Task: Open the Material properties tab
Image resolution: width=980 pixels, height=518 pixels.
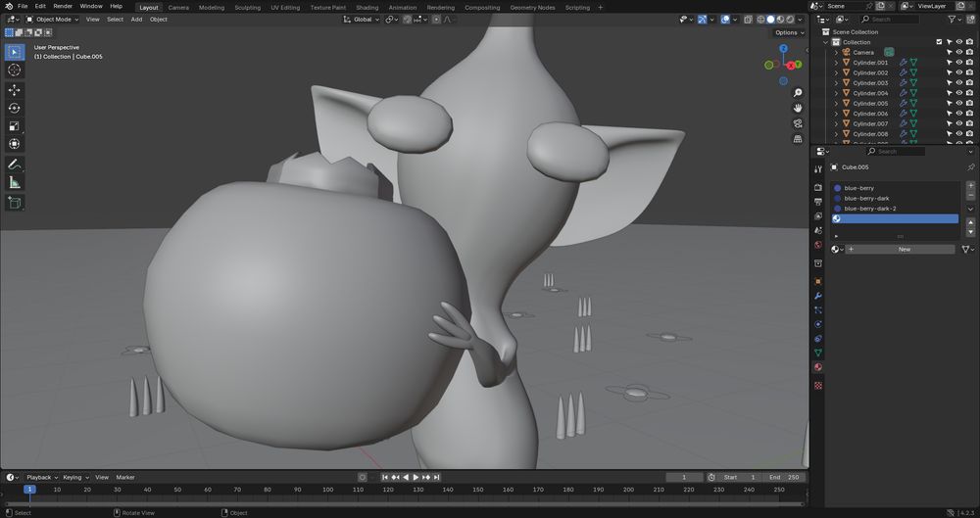Action: (x=818, y=367)
